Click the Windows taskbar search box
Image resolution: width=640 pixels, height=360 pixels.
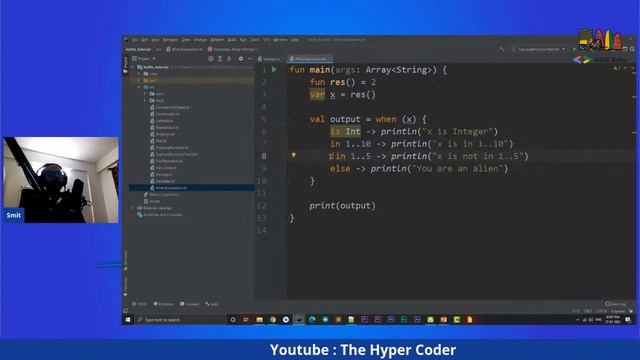coord(181,320)
